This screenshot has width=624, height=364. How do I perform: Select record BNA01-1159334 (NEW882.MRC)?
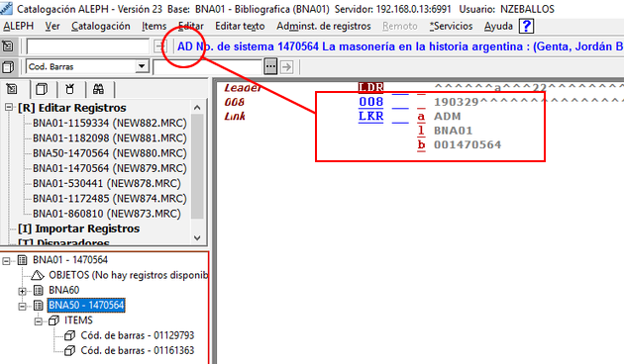pyautogui.click(x=109, y=124)
